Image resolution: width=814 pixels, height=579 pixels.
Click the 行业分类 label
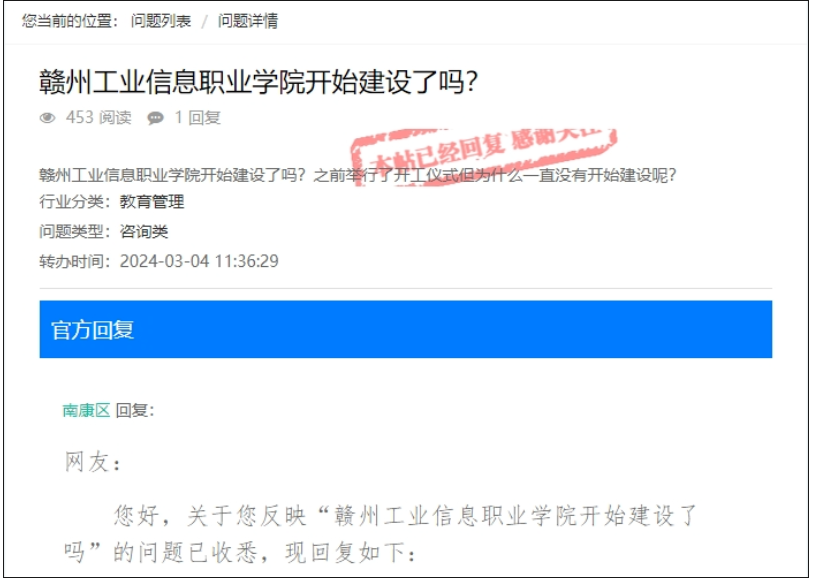click(75, 201)
